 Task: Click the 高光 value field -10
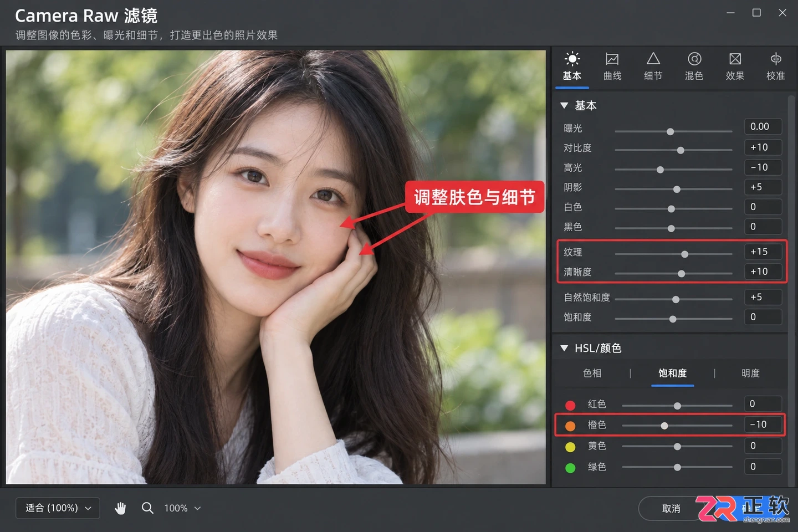point(763,167)
